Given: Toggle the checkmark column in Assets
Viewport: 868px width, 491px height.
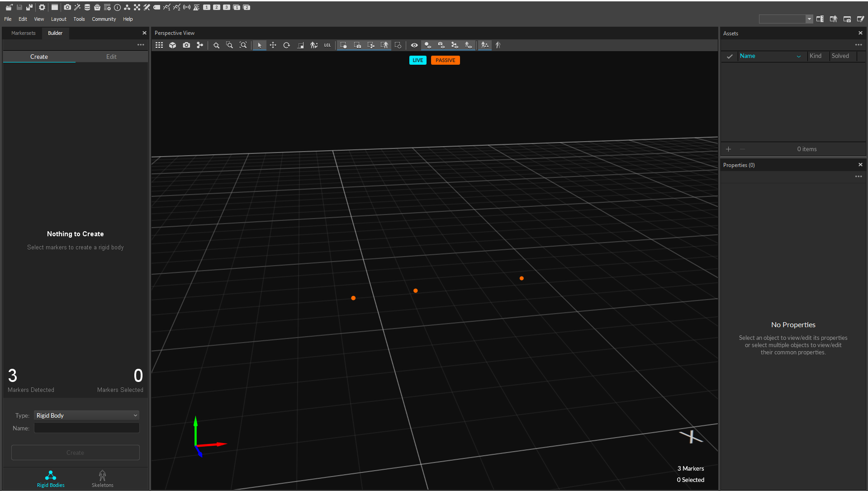Looking at the screenshot, I should 729,56.
